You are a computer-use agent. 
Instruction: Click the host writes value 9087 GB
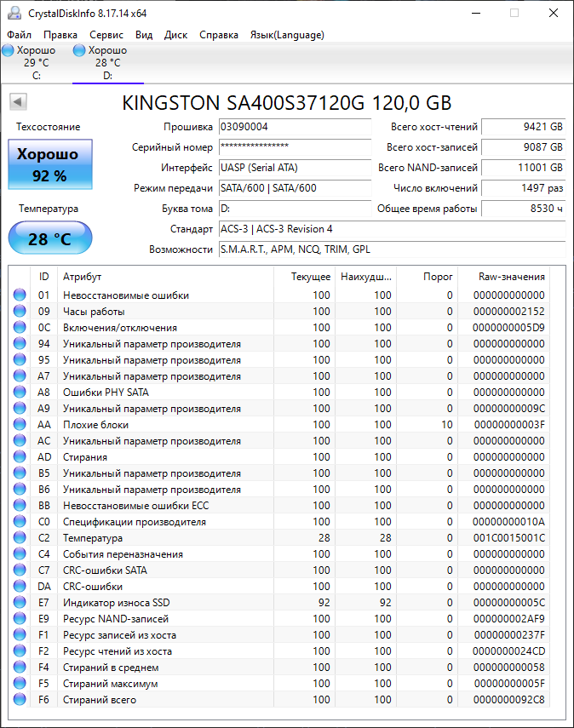click(524, 147)
